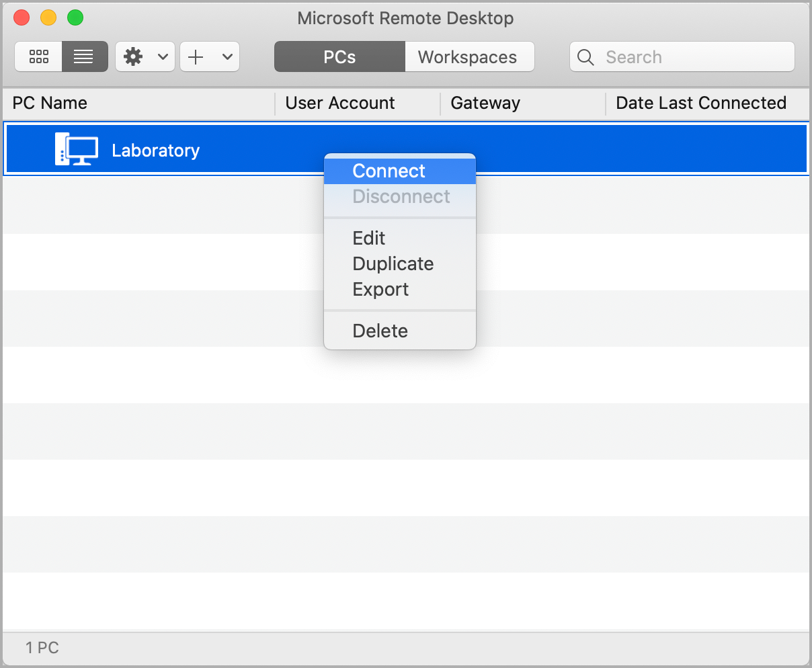This screenshot has height=668, width=812.
Task: Select Duplicate in the context menu
Action: 393,263
